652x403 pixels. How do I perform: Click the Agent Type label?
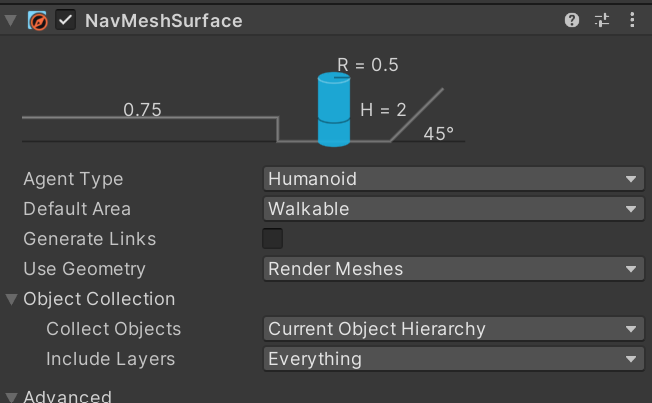point(73,179)
